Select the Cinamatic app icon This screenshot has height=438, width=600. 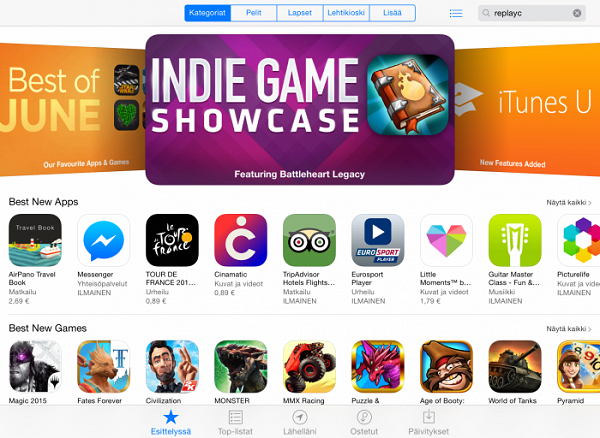(241, 240)
